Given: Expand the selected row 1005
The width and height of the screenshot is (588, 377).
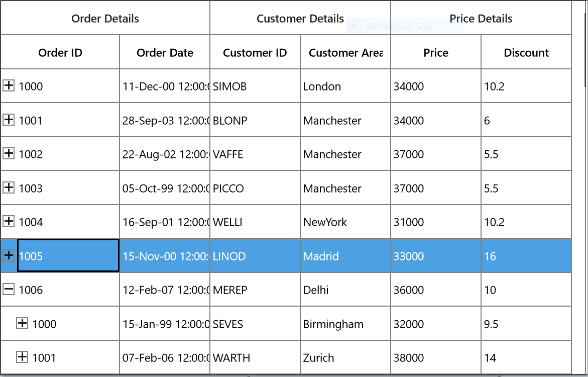Looking at the screenshot, I should tap(9, 255).
